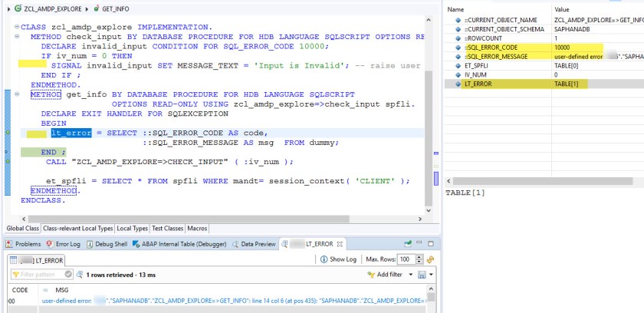Click the Add filter button

385,274
